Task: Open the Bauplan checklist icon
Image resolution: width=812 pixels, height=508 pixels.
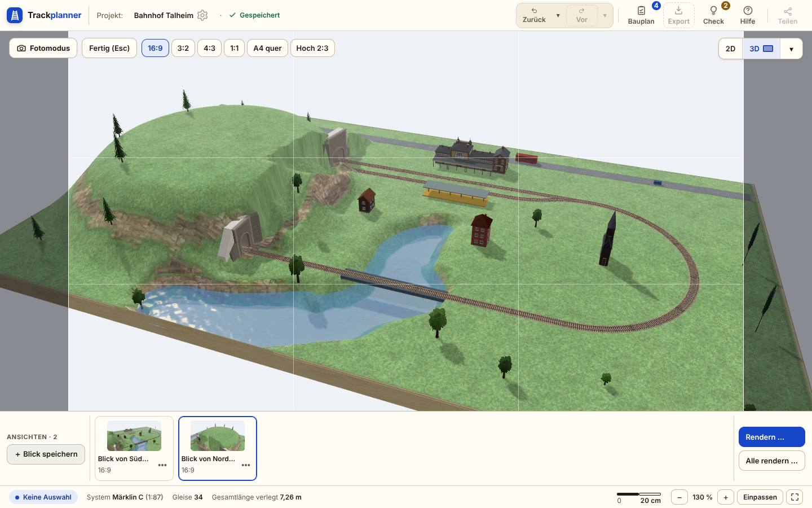Action: (x=641, y=11)
